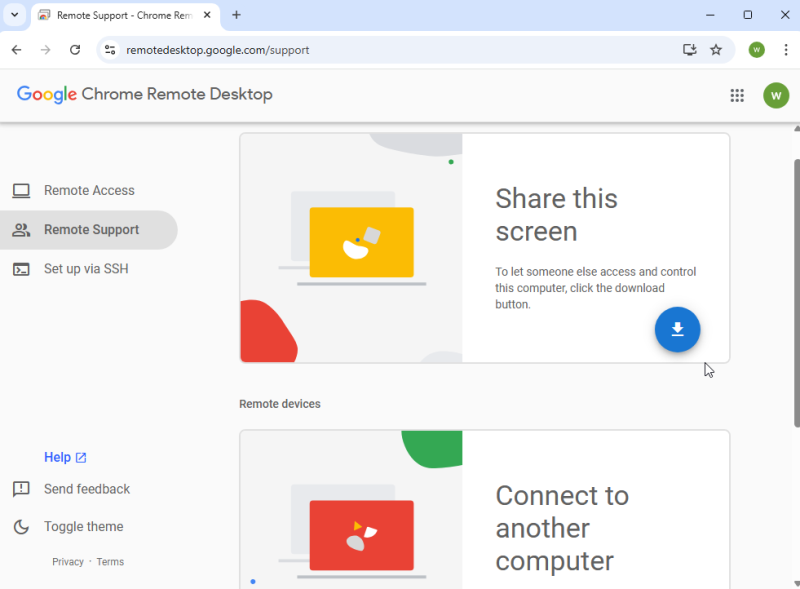Bookmark this page with star icon
The image size is (800, 589).
pyautogui.click(x=716, y=50)
